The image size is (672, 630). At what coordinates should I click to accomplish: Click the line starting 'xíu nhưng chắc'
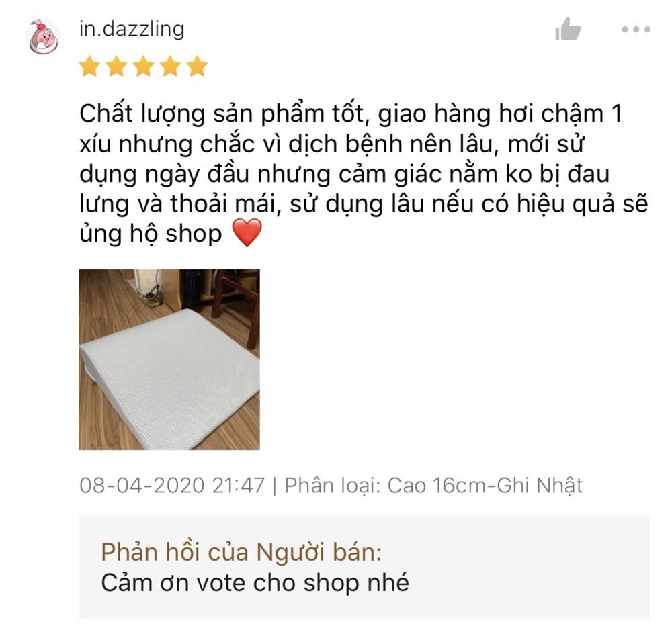[331, 144]
